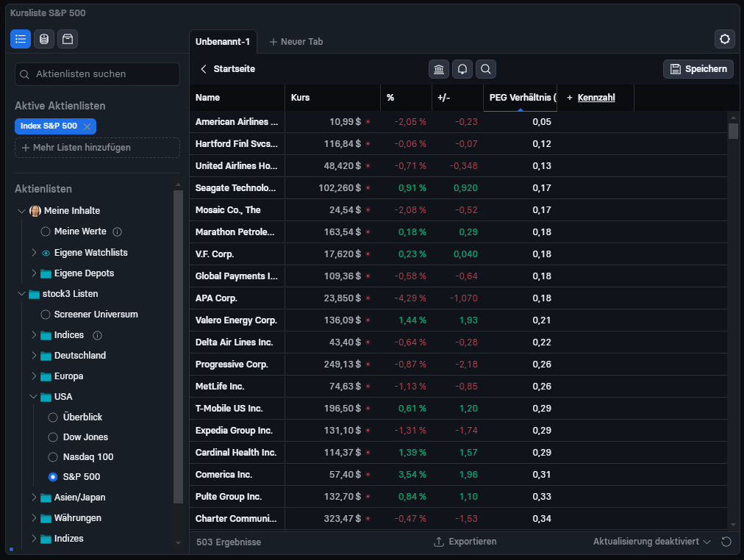Open search with the magnifier icon
Image resolution: width=744 pixels, height=560 pixels.
[486, 69]
